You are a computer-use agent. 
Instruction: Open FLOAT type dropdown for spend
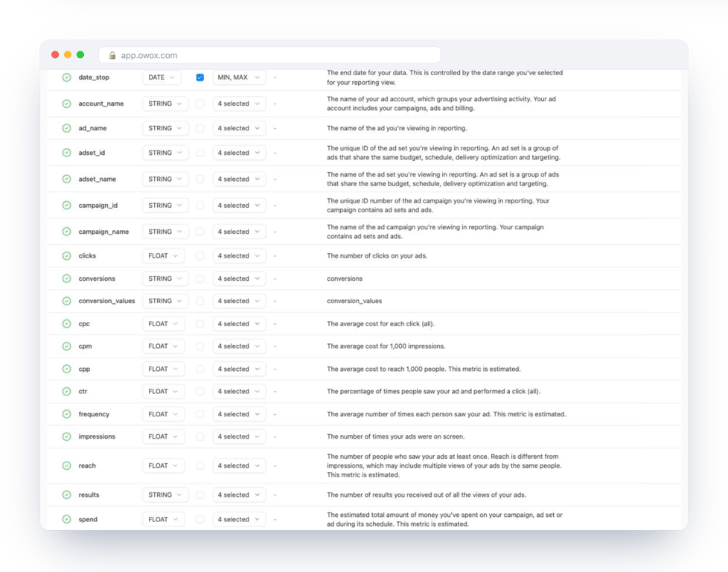[164, 519]
